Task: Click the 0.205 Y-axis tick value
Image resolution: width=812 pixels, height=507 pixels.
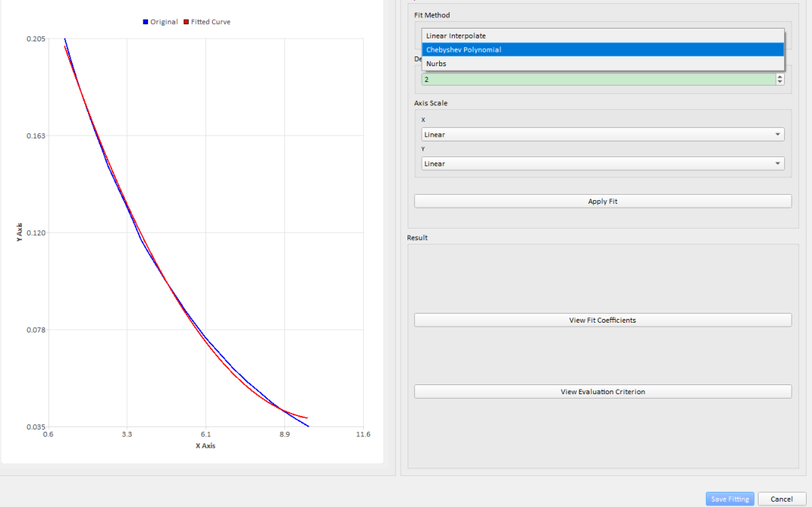Action: 36,39
